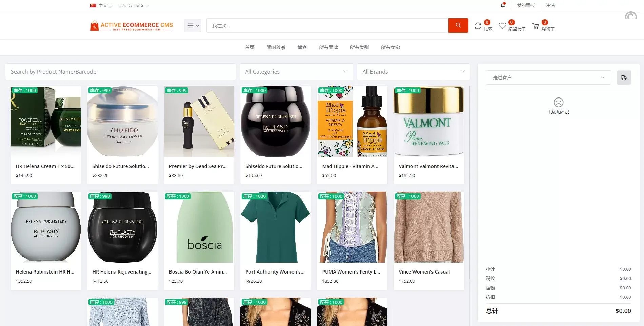Expand the All Categories dropdown
Viewport: 644px width, 326px height.
(x=296, y=72)
